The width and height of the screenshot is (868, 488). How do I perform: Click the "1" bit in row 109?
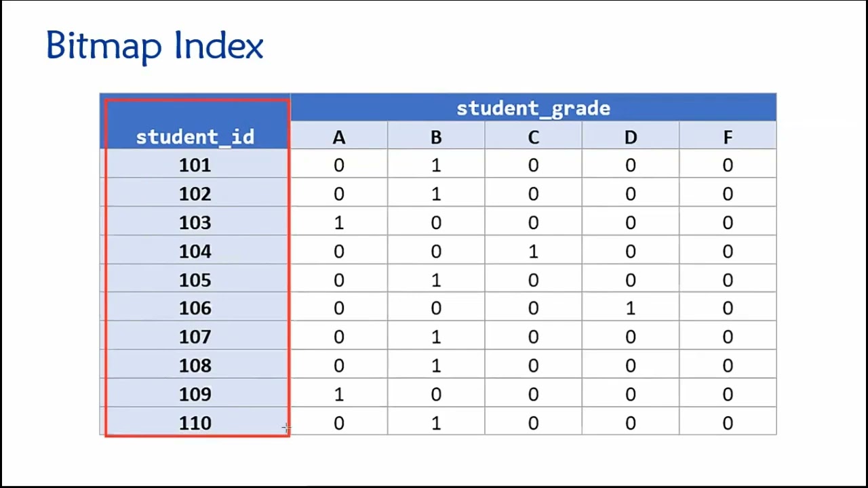(339, 393)
